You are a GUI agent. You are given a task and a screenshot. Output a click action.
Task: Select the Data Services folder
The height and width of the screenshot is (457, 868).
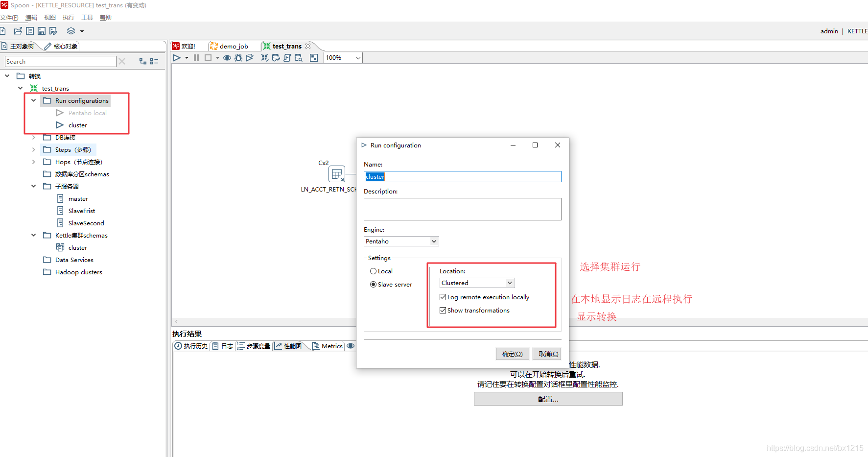(x=74, y=260)
